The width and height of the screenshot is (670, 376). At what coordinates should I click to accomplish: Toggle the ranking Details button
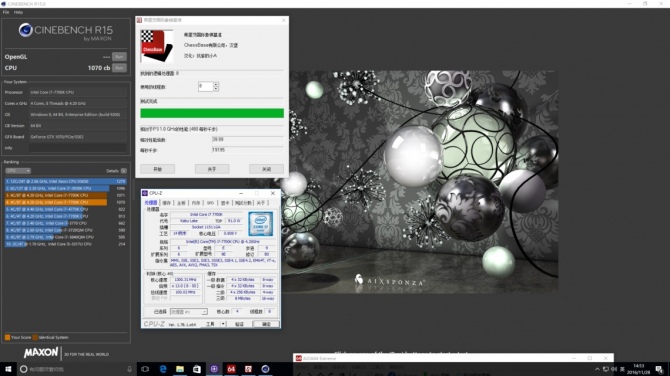(123, 171)
